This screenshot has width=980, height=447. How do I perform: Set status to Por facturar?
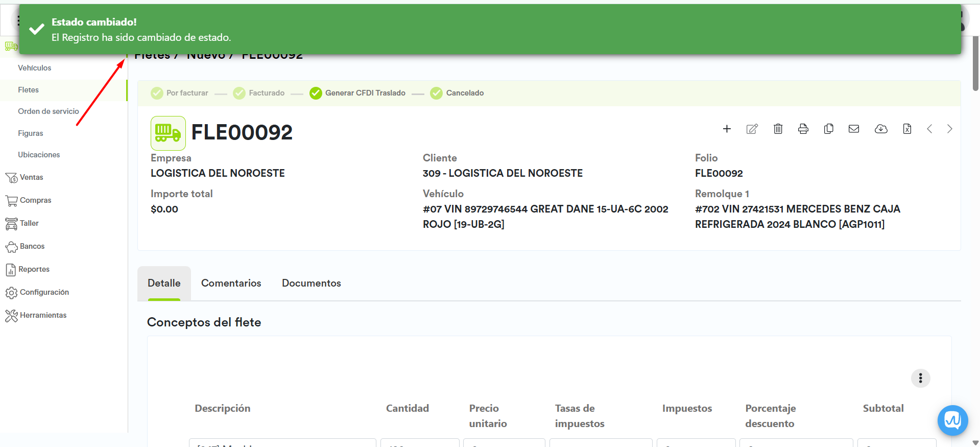(x=180, y=93)
